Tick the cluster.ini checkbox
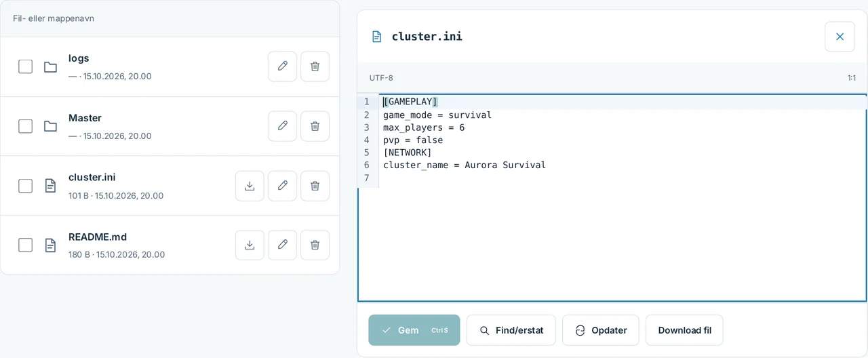 tap(25, 186)
